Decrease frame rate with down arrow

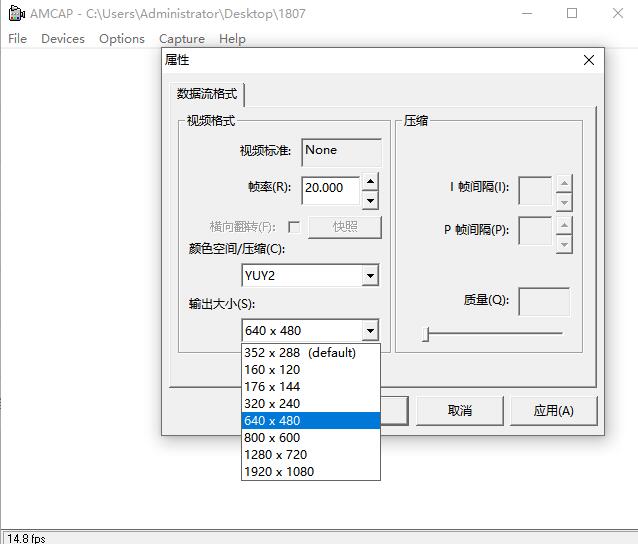click(x=370, y=199)
